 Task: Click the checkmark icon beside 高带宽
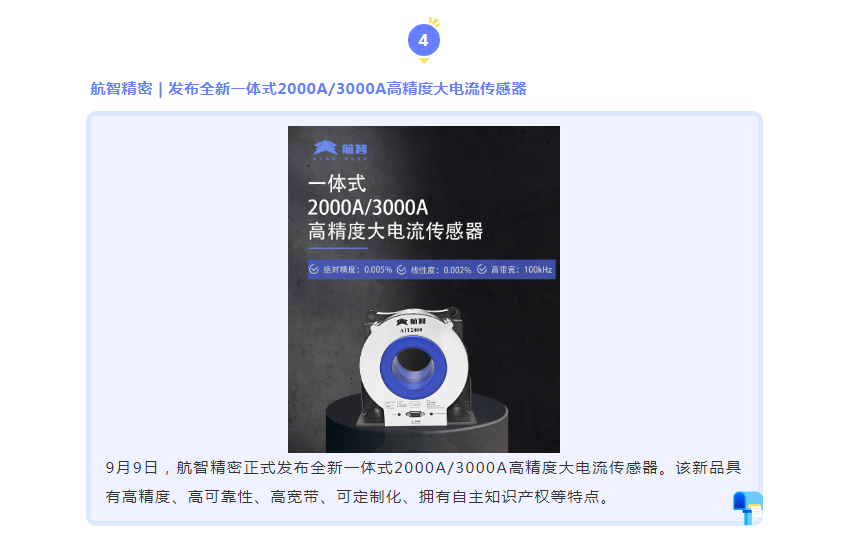[x=482, y=269]
